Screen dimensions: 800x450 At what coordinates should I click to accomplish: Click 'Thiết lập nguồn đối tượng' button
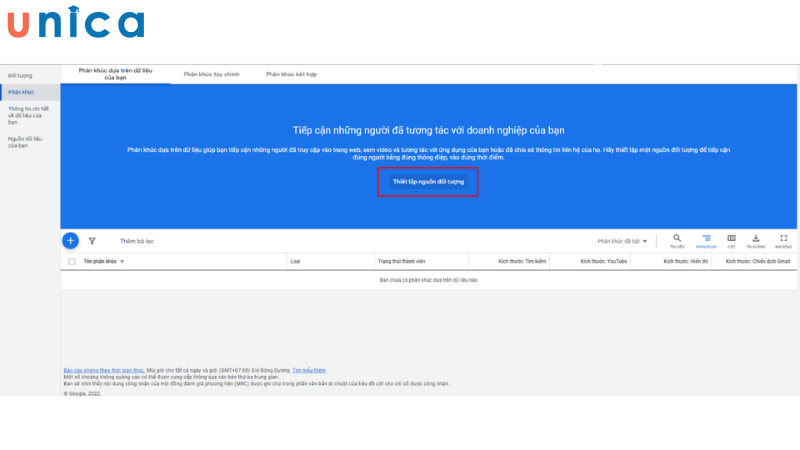tap(428, 182)
